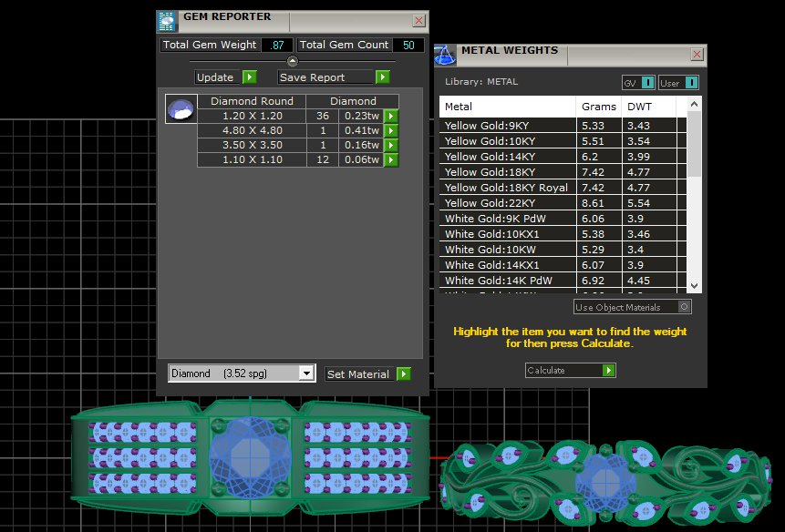Viewport: 785px width, 532px height.
Task: Click the metal list scrollbar thumb
Action: (x=694, y=144)
